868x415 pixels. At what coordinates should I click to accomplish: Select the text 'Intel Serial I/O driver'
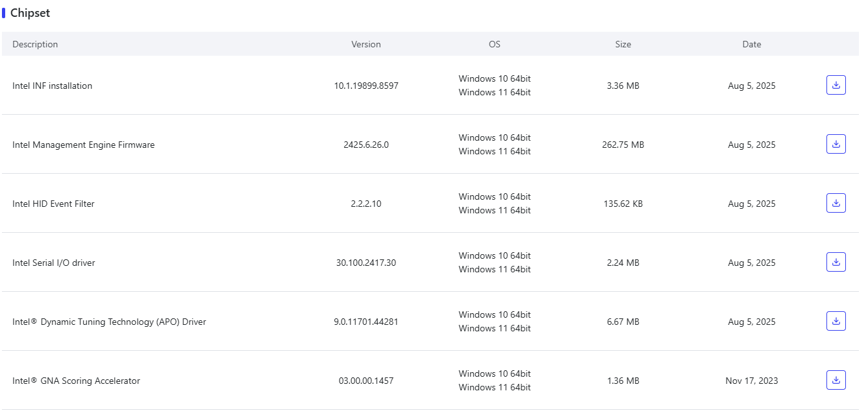54,263
